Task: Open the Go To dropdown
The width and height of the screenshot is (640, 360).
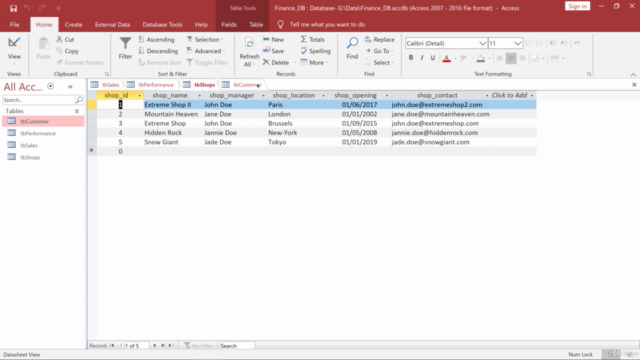Action: point(379,51)
